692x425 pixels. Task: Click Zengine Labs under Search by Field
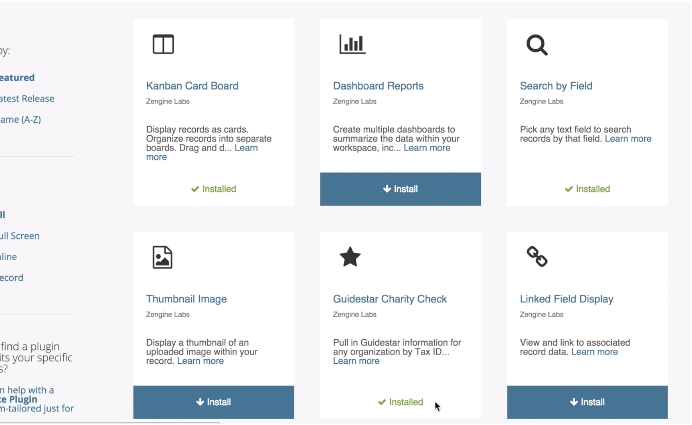tap(542, 101)
